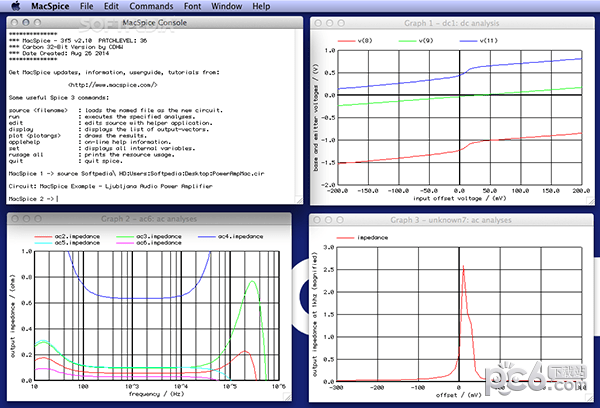Screen dimensions: 600x408
Task: Zoom the MacSpice Console window
Action: click(x=38, y=23)
